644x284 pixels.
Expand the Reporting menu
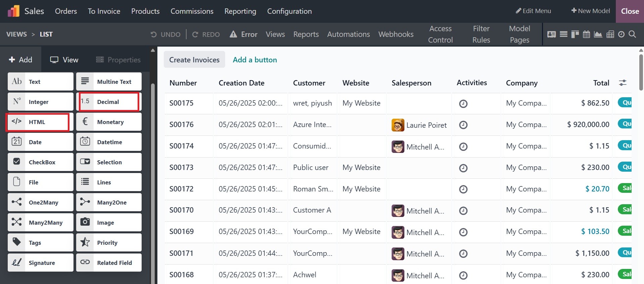point(240,11)
